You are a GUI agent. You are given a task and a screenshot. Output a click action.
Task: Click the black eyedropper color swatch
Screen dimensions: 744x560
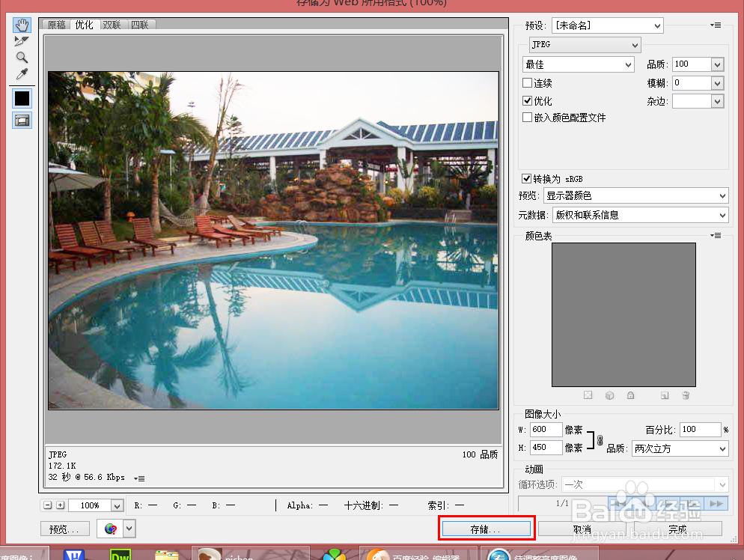pos(22,99)
